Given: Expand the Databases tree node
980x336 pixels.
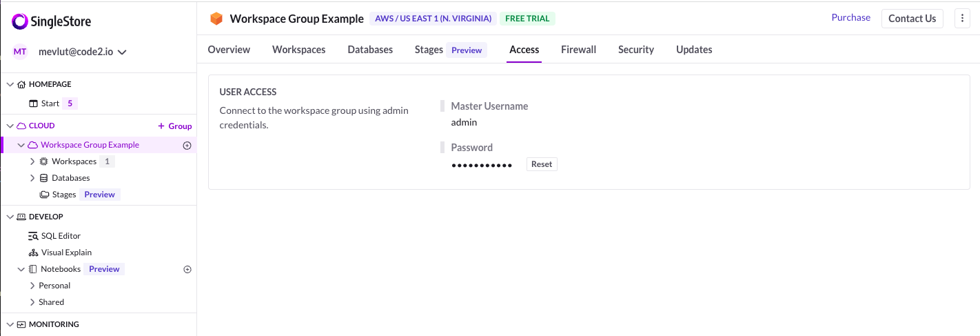Looking at the screenshot, I should click(x=32, y=178).
